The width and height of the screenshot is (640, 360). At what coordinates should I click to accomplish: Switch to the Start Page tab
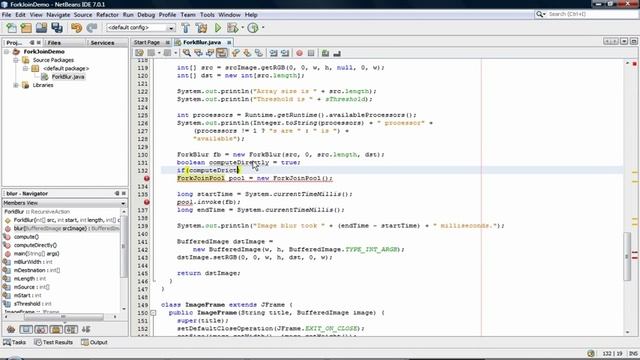tap(147, 42)
